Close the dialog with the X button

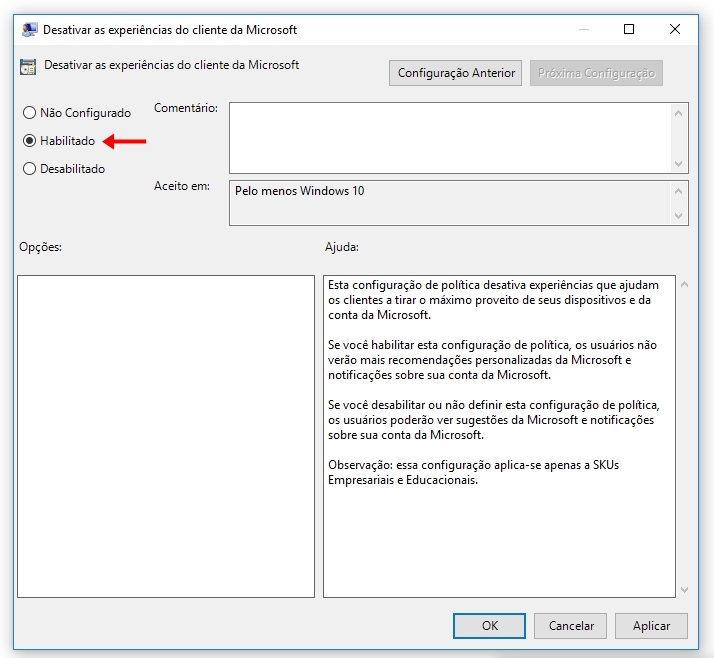[x=675, y=29]
